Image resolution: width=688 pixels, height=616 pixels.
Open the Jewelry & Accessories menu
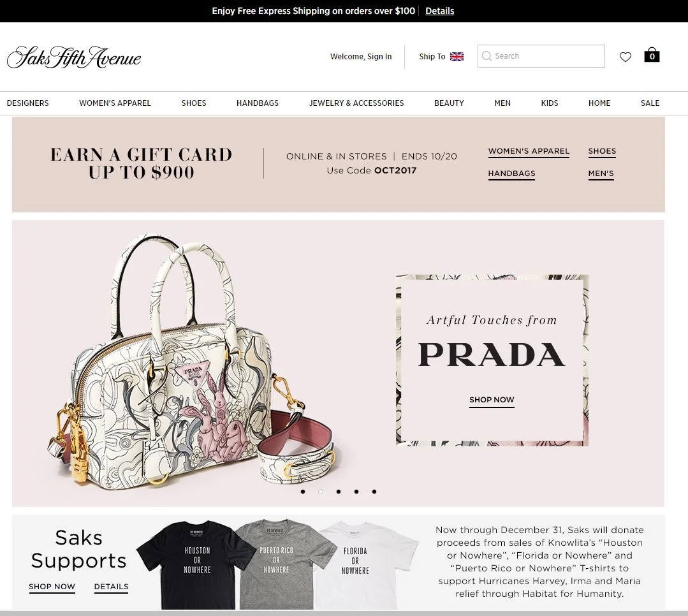click(x=356, y=103)
